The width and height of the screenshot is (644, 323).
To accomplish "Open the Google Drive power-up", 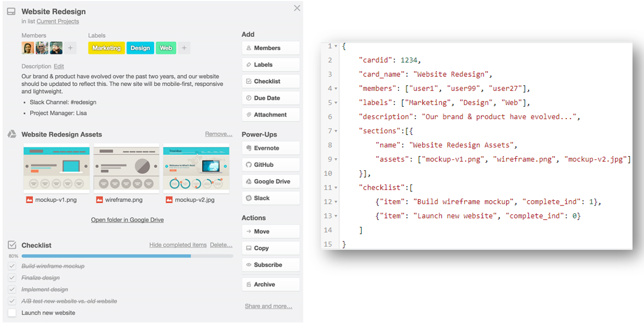I will click(x=270, y=181).
